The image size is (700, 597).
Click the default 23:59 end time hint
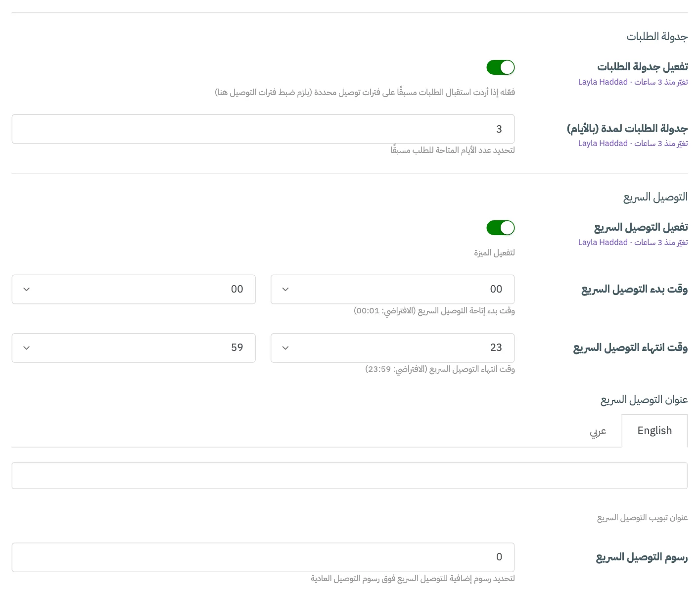pos(440,369)
